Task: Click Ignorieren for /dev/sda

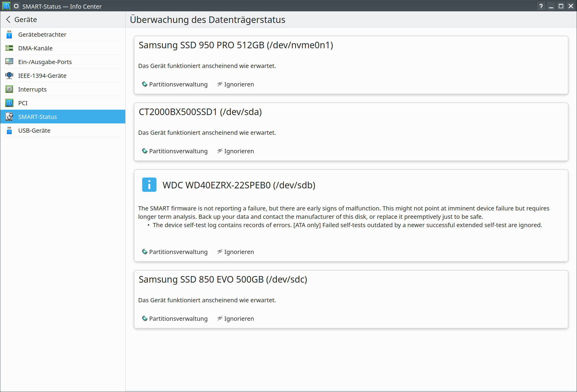Action: point(236,151)
